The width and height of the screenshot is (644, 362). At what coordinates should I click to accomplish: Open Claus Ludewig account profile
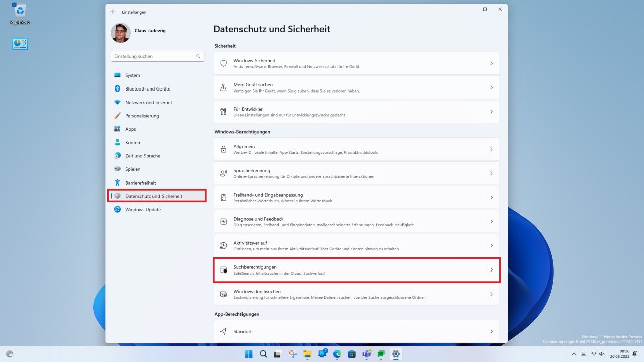tap(138, 33)
